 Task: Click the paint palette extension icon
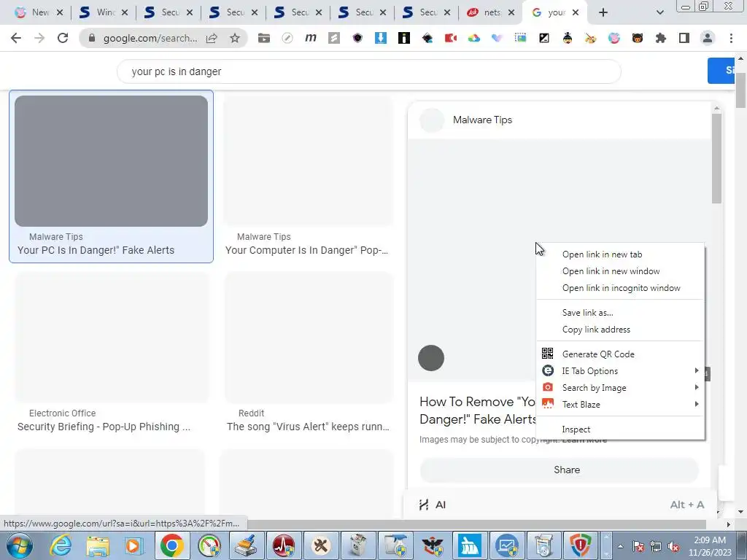point(591,38)
